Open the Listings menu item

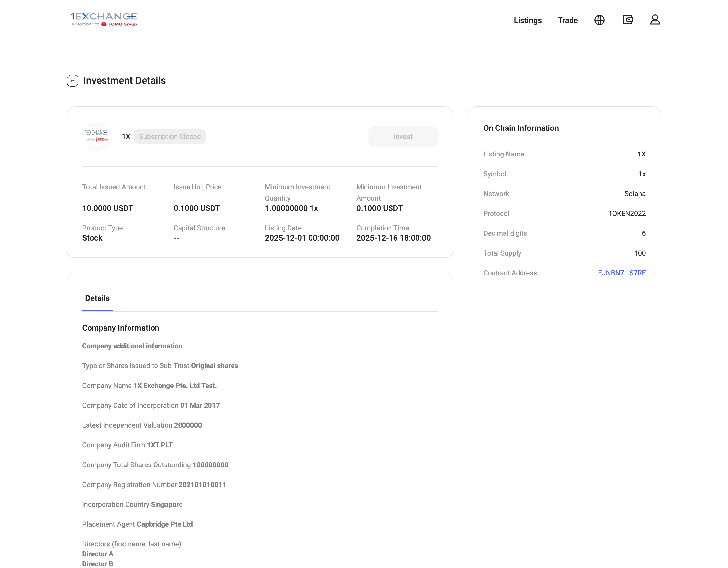click(x=527, y=20)
